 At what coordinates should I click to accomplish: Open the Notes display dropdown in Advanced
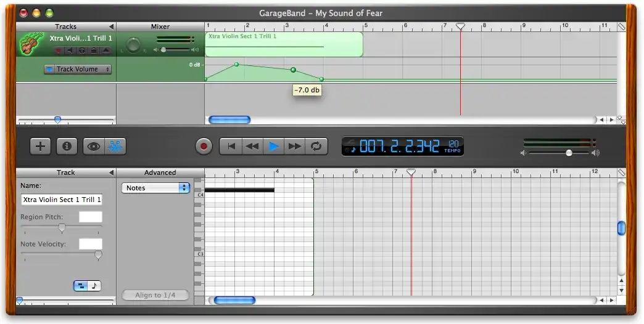(x=155, y=188)
